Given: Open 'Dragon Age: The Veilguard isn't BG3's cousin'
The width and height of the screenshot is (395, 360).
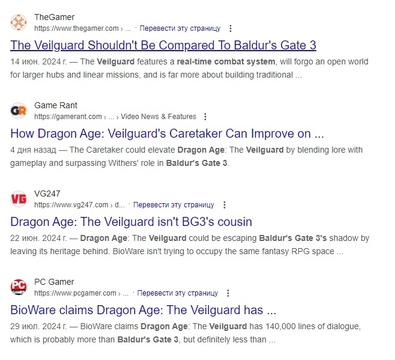Looking at the screenshot, I should pyautogui.click(x=131, y=222).
